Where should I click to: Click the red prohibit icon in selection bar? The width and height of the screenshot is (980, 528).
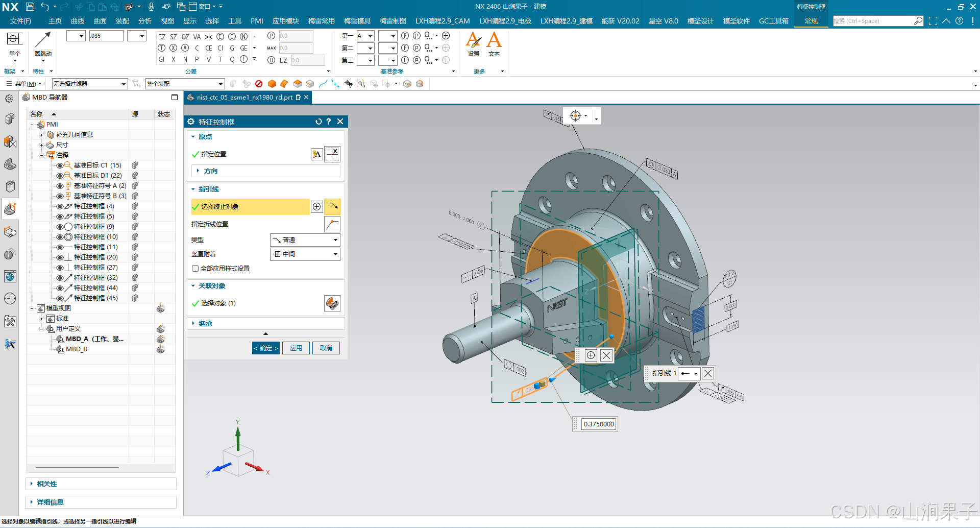pyautogui.click(x=259, y=84)
